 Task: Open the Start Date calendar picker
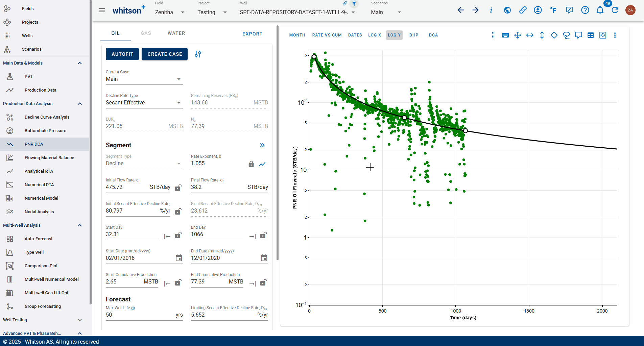179,258
